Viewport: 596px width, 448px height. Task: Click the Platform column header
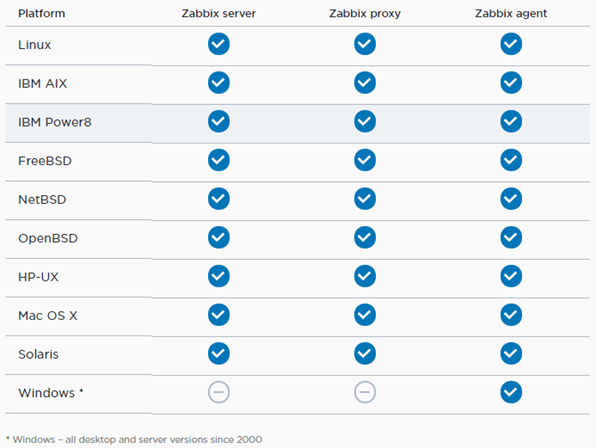pyautogui.click(x=41, y=14)
